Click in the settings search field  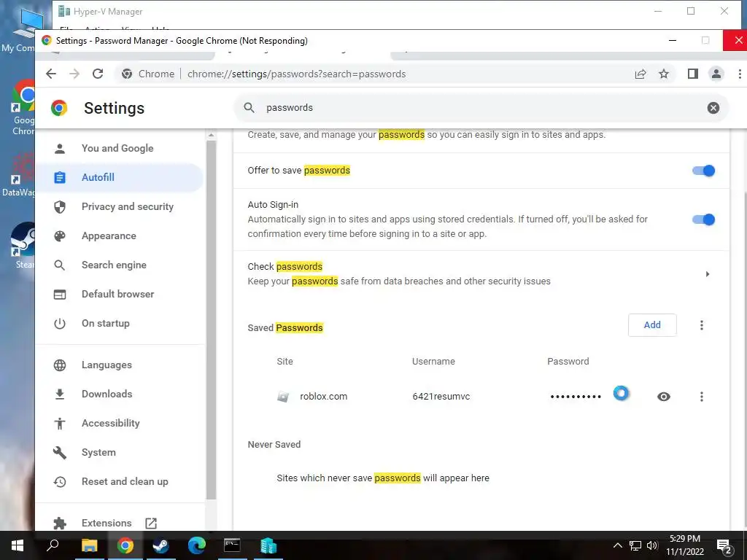[481, 108]
